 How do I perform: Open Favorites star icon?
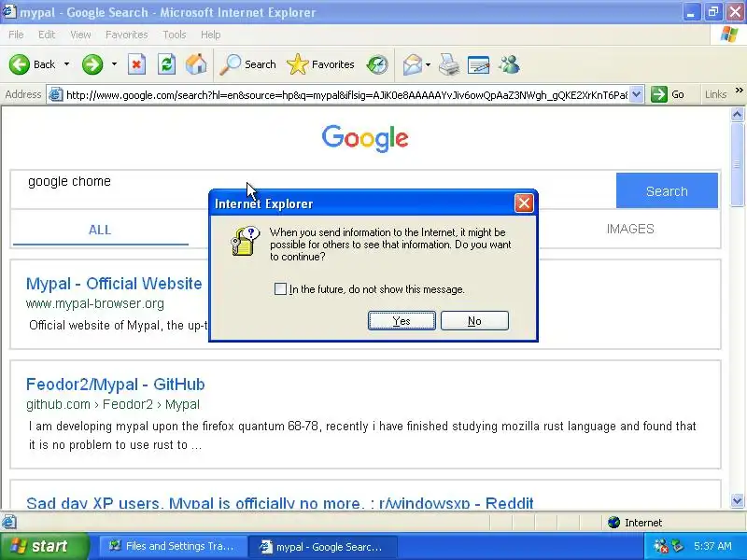298,64
